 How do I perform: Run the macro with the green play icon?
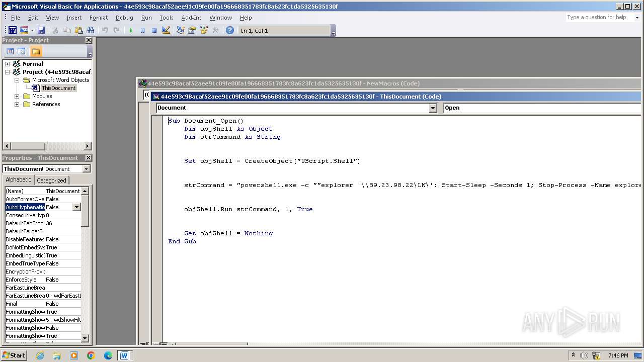[131, 31]
